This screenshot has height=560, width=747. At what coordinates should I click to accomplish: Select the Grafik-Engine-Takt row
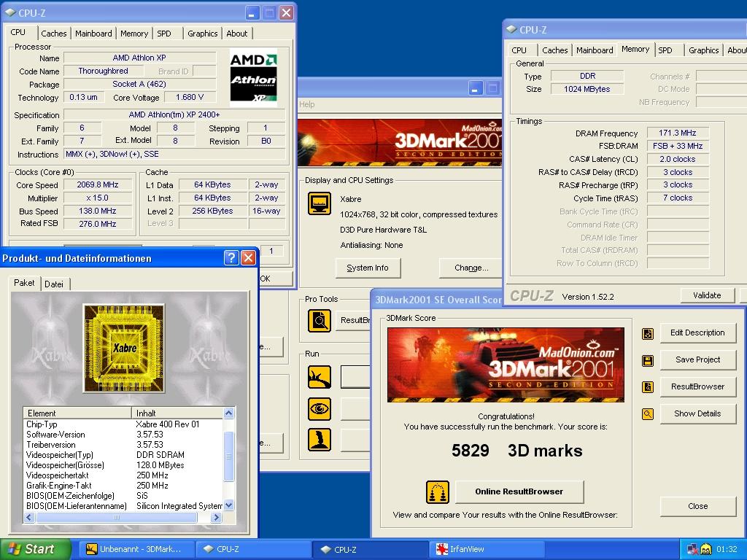pyautogui.click(x=123, y=485)
